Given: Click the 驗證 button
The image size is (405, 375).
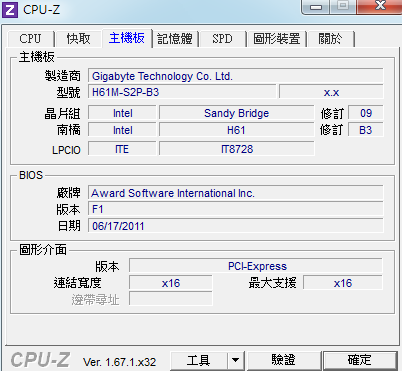Looking at the screenshot, I should [284, 360].
